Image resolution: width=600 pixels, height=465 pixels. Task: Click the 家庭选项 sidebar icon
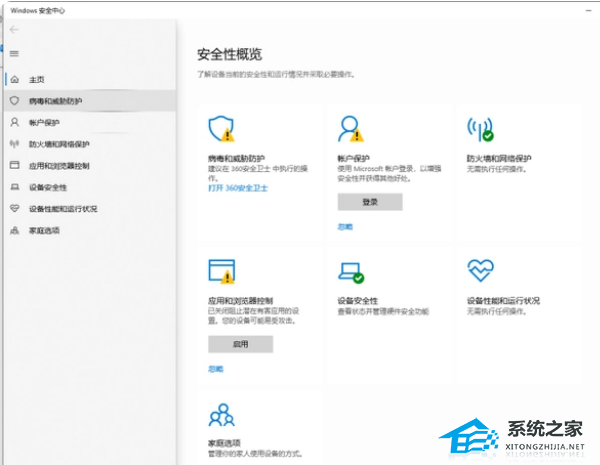click(x=14, y=231)
